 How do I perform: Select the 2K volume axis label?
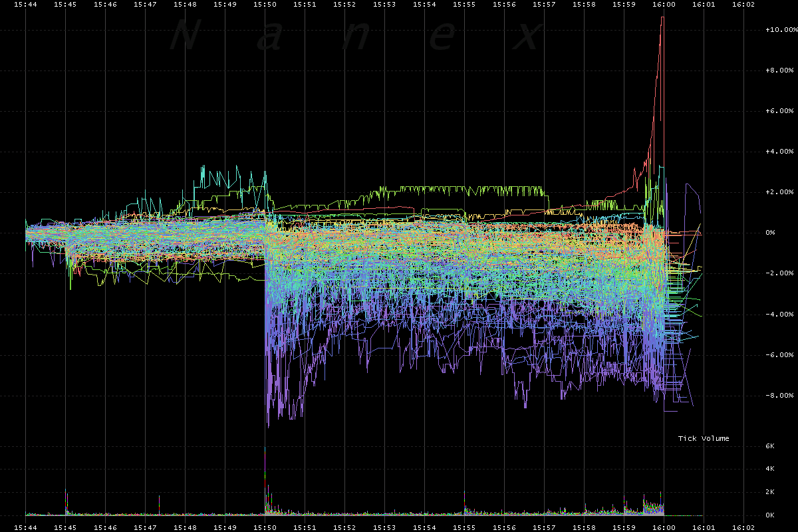pyautogui.click(x=769, y=492)
